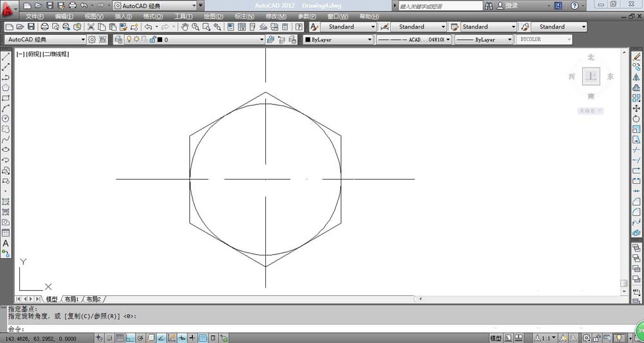The width and height of the screenshot is (644, 343).
Task: Open the ByLayer color control dropdown
Action: 370,40
